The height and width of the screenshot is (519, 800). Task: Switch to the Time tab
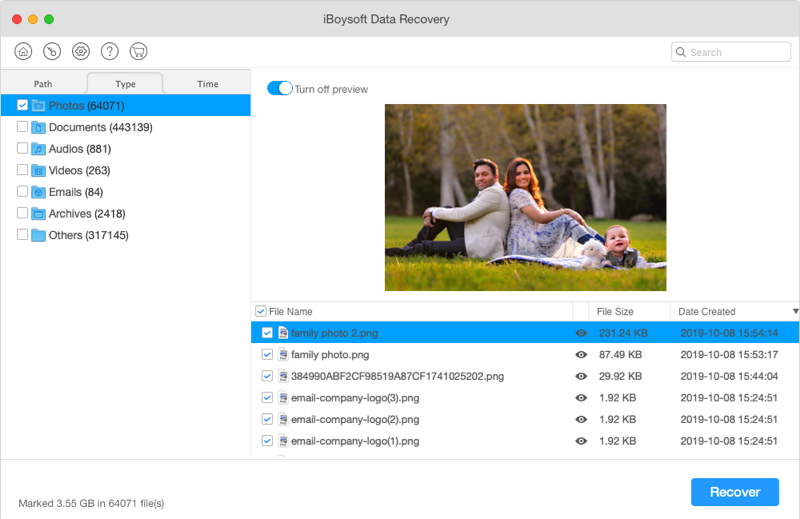pyautogui.click(x=208, y=84)
